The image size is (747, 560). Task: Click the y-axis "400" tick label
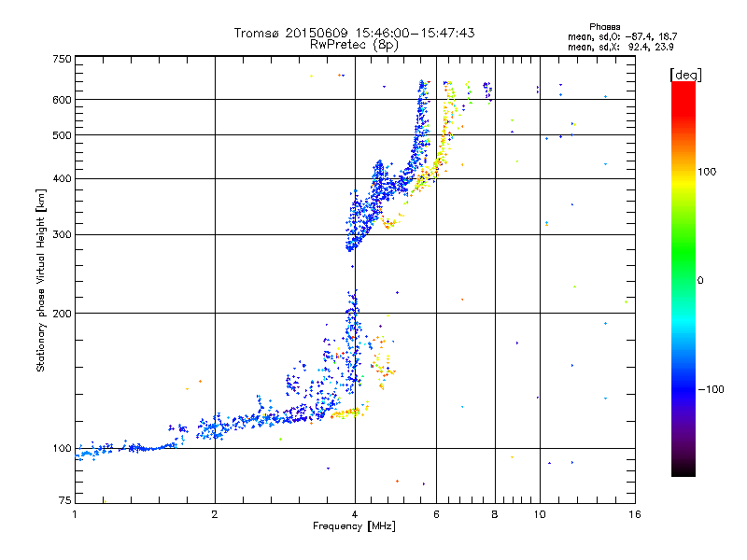pyautogui.click(x=62, y=179)
